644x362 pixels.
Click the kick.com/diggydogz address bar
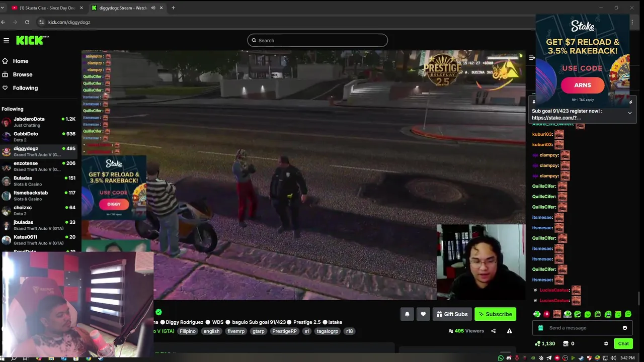[287, 22]
